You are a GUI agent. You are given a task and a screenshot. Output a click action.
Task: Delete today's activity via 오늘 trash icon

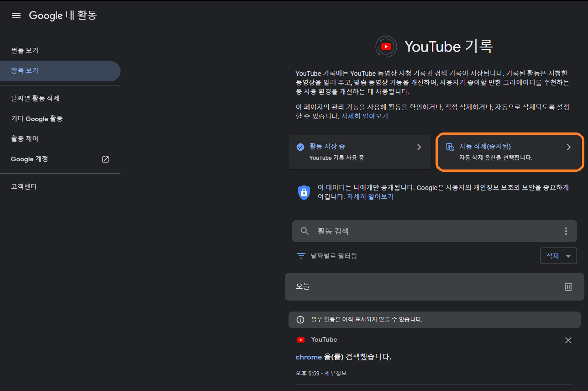[568, 287]
